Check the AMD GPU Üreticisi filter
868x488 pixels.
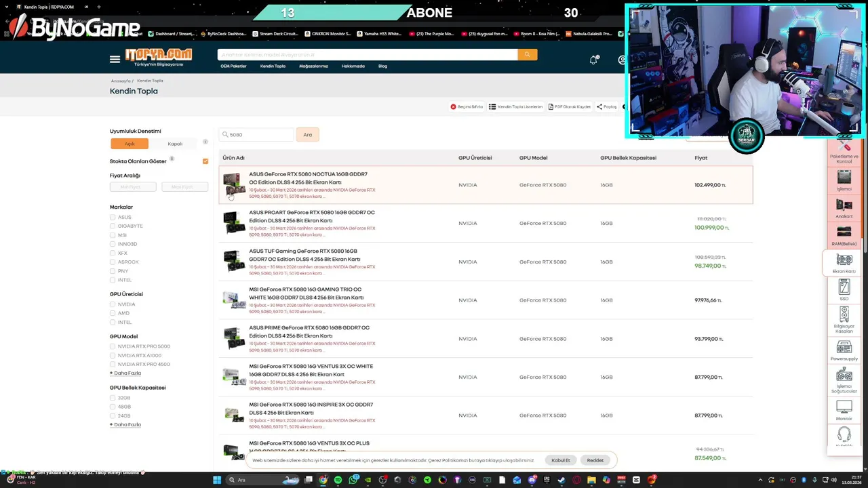point(113,313)
